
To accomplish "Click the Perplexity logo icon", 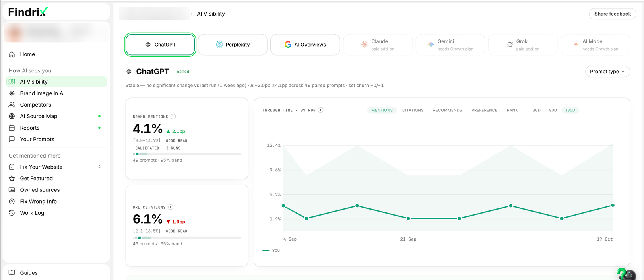I will pyautogui.click(x=219, y=45).
